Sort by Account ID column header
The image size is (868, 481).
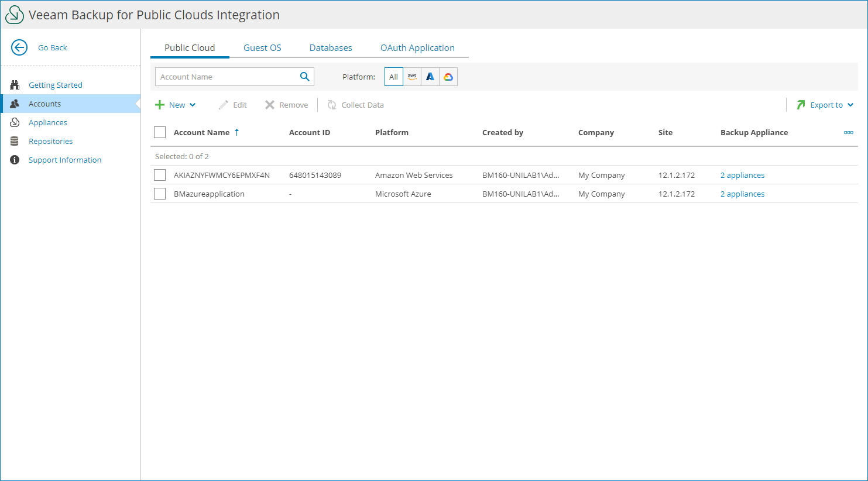310,132
